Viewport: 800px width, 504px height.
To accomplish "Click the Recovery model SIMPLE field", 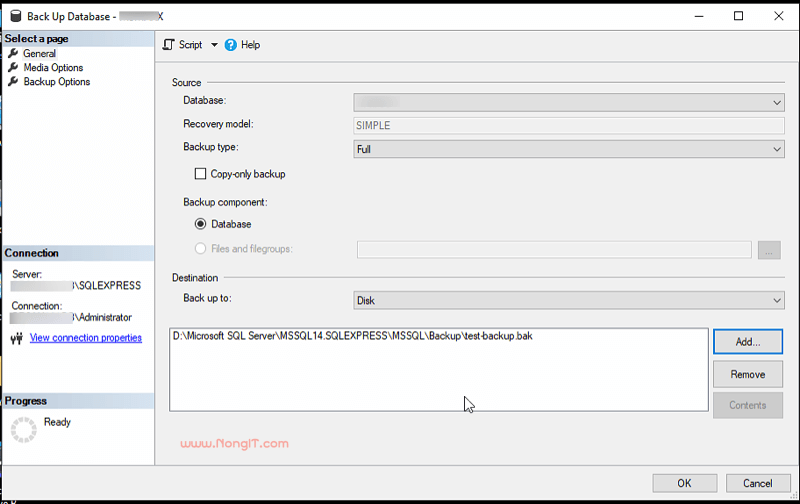I will point(569,125).
